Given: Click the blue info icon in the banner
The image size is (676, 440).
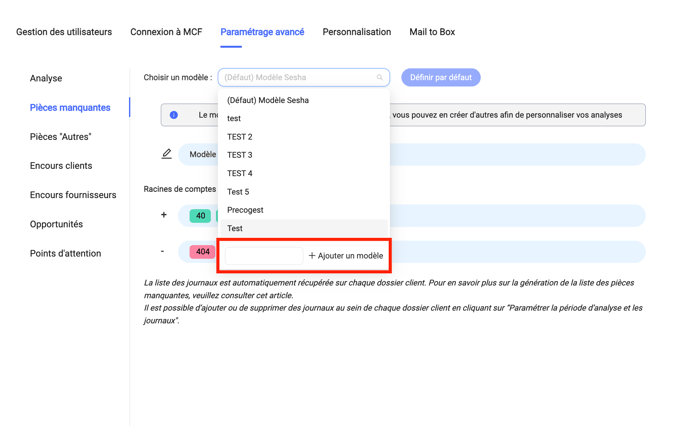Looking at the screenshot, I should pyautogui.click(x=174, y=115).
